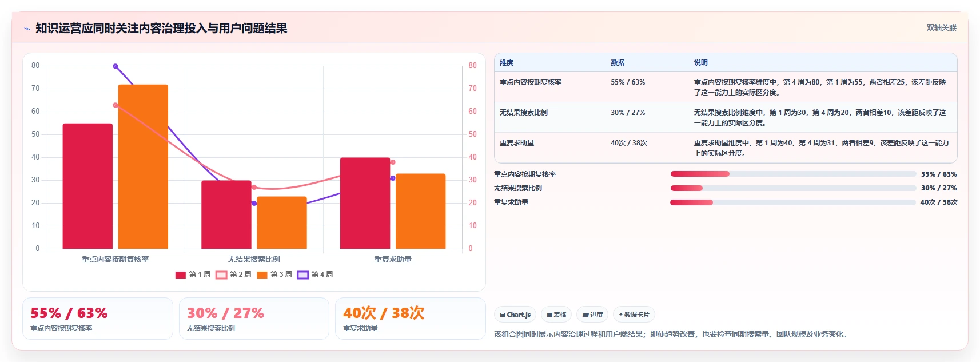980x362 pixels.
Task: Open the 55% / 63% KPI card
Action: coord(98,319)
